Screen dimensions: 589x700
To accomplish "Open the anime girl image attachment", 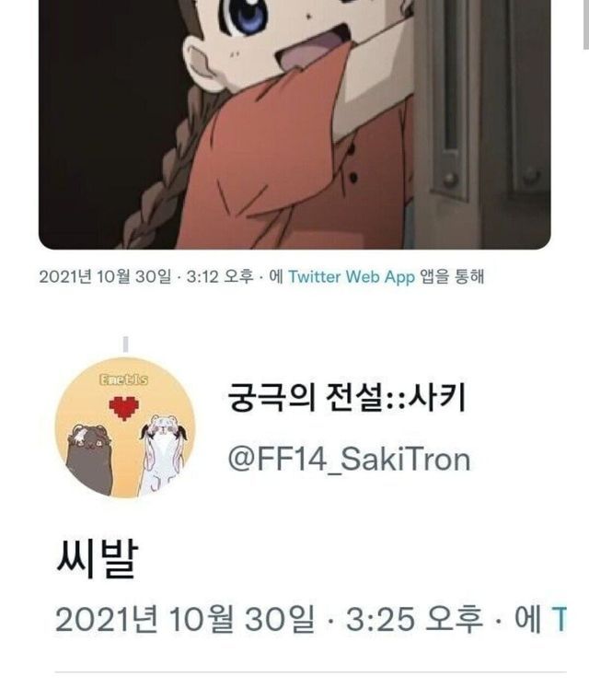I will pyautogui.click(x=294, y=124).
